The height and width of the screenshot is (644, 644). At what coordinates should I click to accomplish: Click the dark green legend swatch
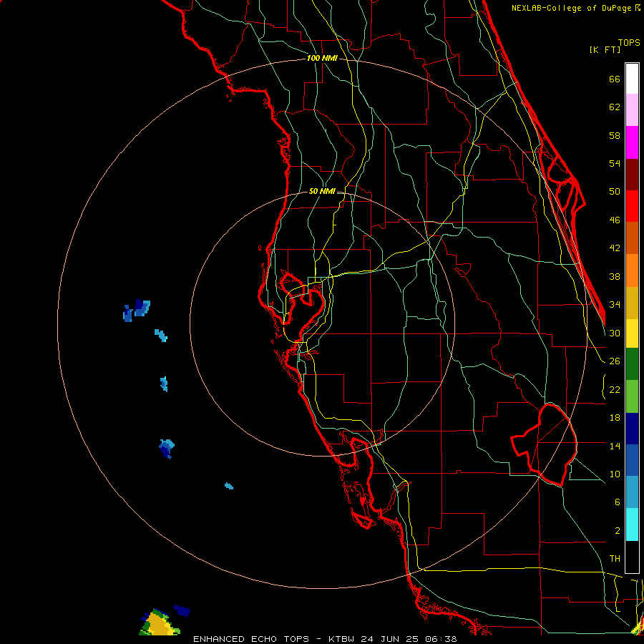[632, 364]
